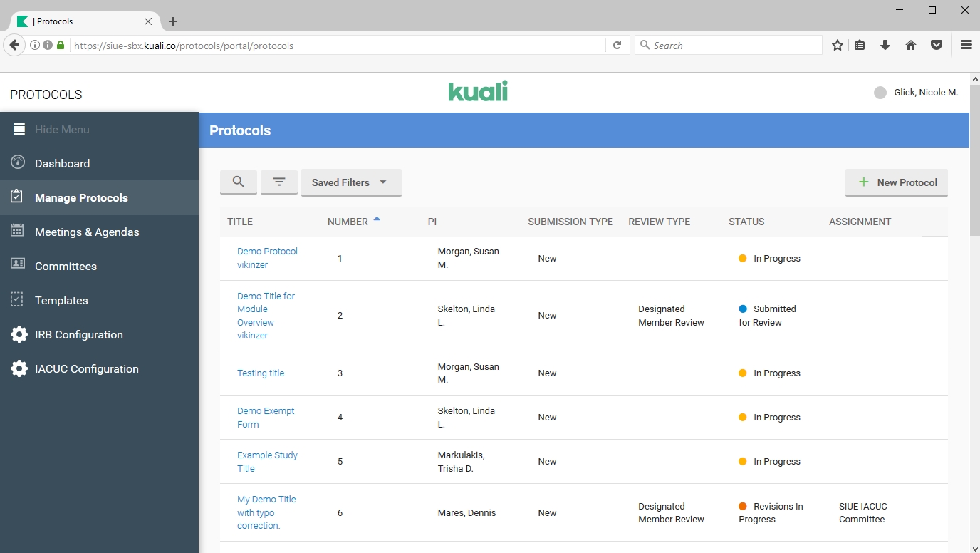Click the search magnifier button above the table
This screenshot has height=553, width=980.
[239, 182]
